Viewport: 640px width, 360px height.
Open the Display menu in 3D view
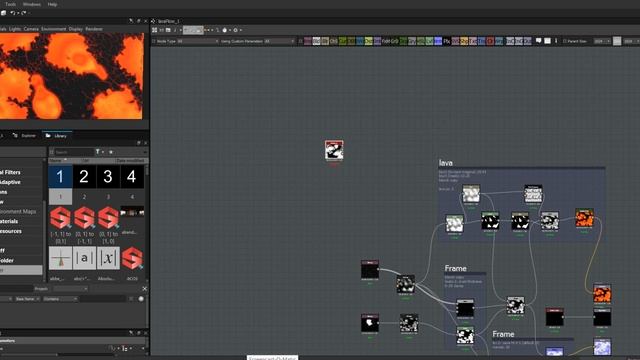[76, 29]
